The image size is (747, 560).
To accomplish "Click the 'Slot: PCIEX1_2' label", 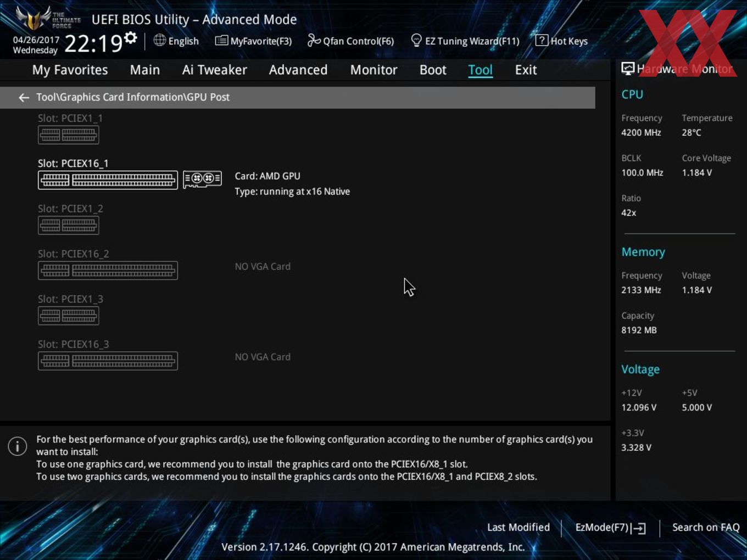I will [x=70, y=209].
